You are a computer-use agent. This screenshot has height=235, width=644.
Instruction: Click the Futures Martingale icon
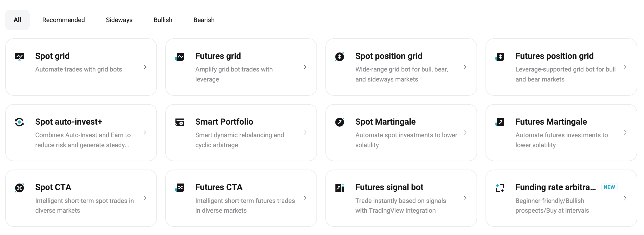[x=500, y=122]
